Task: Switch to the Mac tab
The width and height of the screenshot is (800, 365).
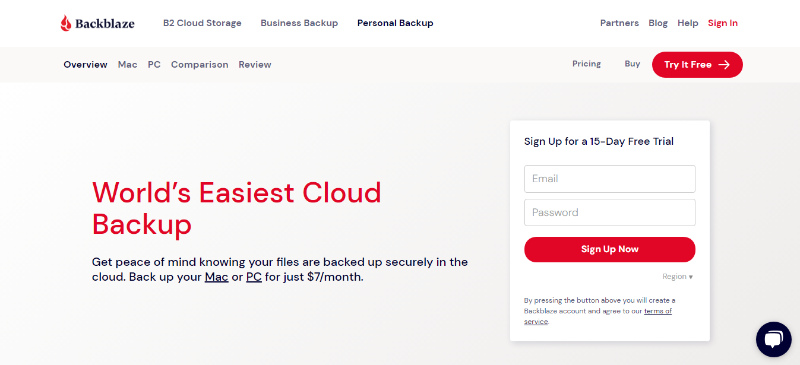Action: 128,65
